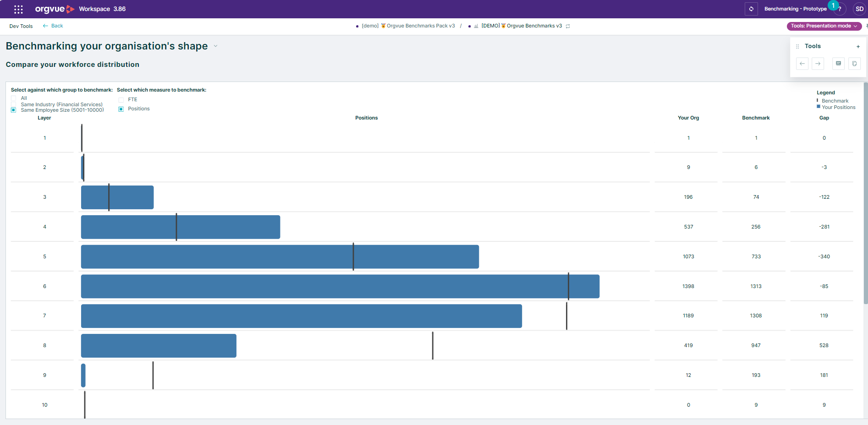Check the All benchmark group option

pos(14,98)
